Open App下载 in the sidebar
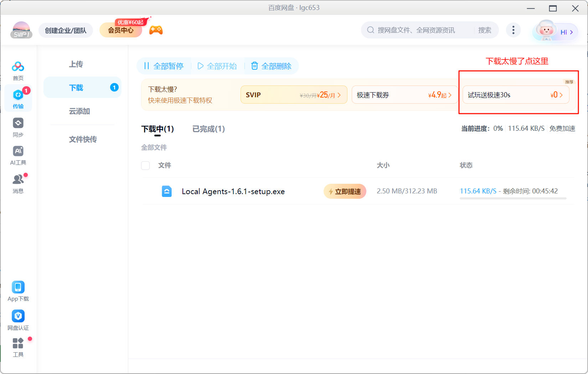The height and width of the screenshot is (374, 588). pos(18,291)
